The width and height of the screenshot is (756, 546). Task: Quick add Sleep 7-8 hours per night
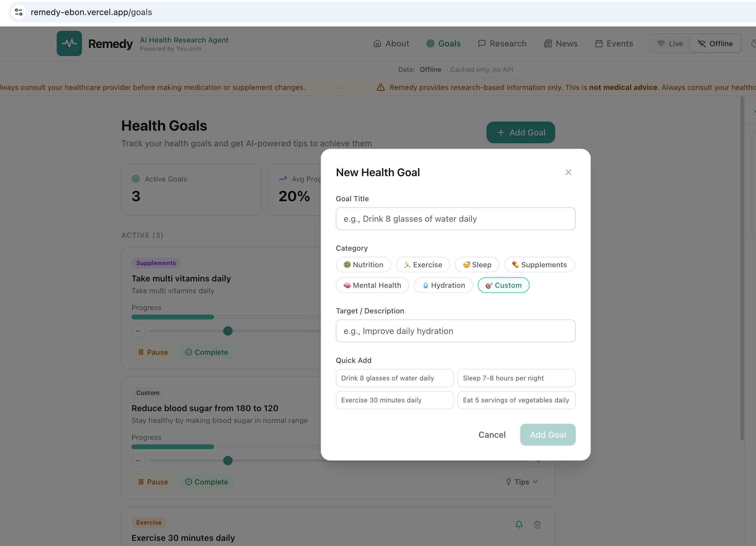tap(516, 378)
